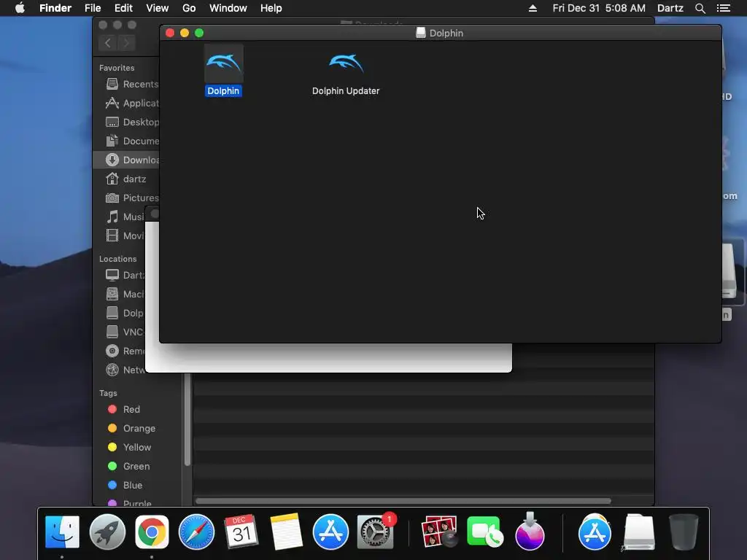Open Applications in Finder sidebar

click(x=133, y=104)
